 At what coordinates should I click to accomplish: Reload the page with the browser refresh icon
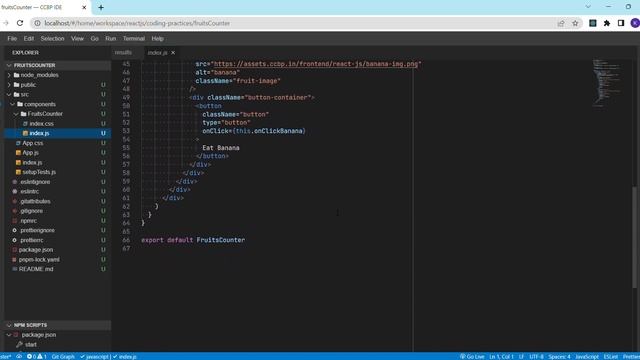20,23
